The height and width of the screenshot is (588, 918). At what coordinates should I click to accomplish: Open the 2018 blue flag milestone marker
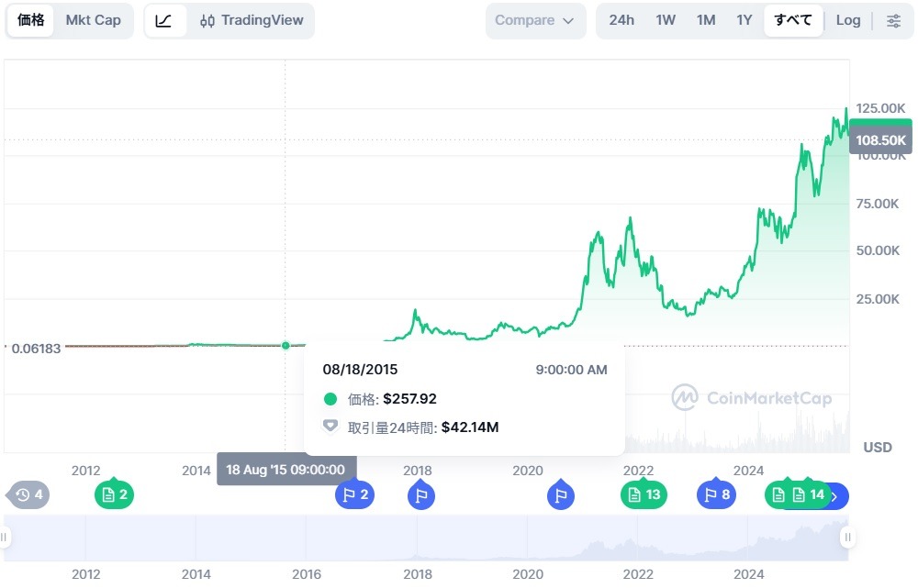[420, 494]
